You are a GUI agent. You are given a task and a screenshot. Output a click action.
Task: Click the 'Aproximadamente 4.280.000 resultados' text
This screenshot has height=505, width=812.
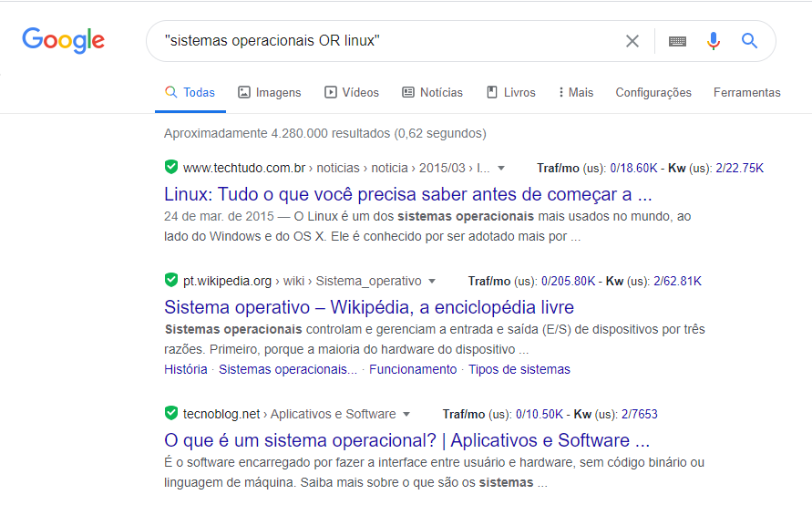324,134
